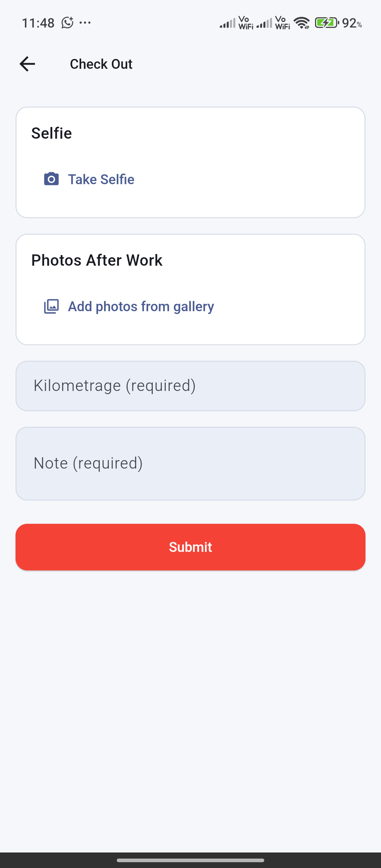
Task: Choose Add photos from gallery
Action: click(141, 306)
